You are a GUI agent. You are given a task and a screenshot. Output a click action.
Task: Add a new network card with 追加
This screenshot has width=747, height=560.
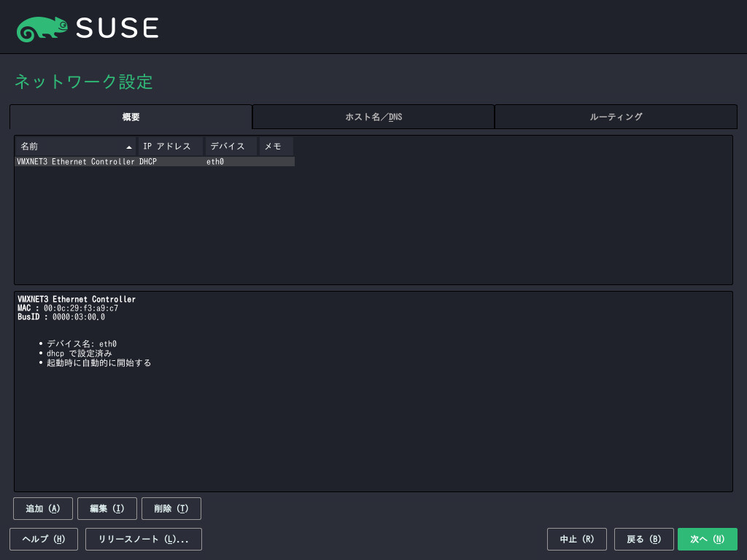(x=42, y=508)
